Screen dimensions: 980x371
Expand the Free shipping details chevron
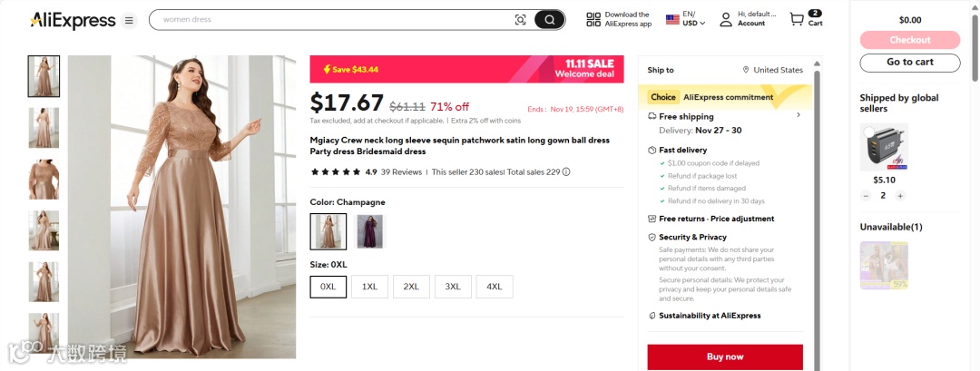click(x=799, y=115)
